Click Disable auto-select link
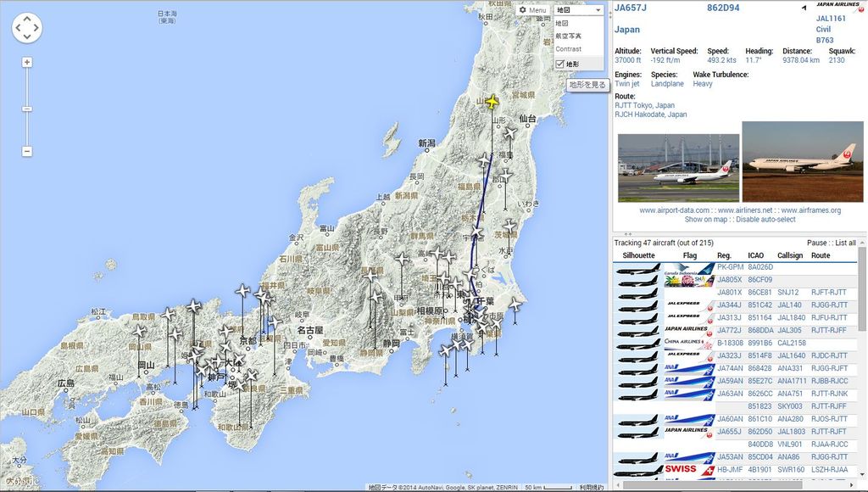 (765, 220)
